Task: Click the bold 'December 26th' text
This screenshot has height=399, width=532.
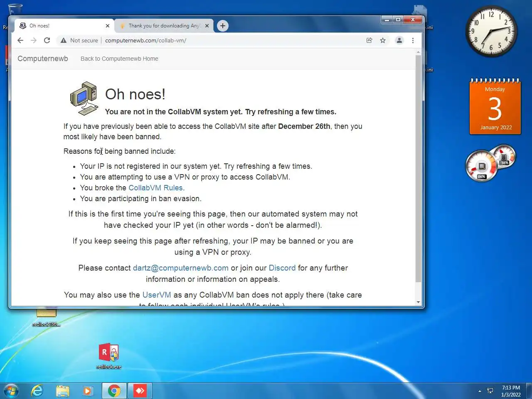Action: [304, 126]
